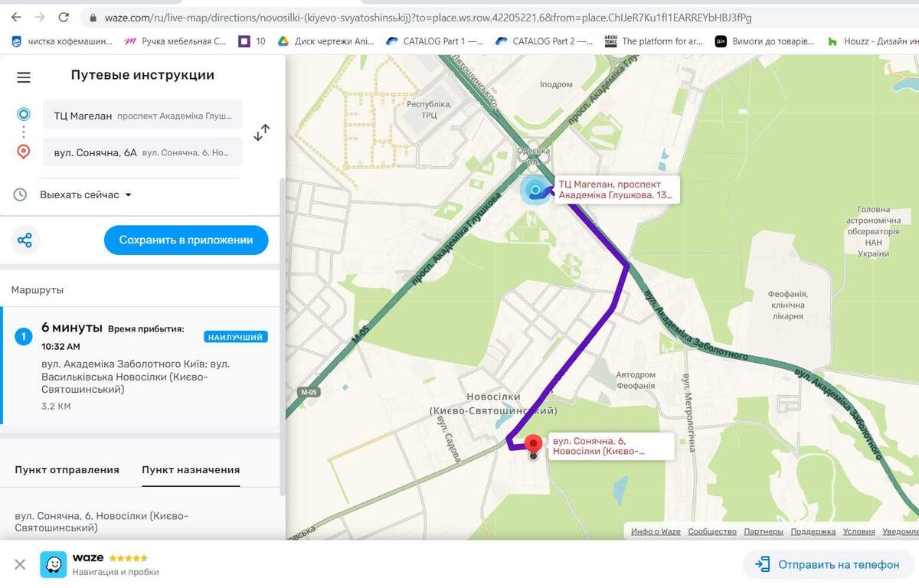Screen dimensions: 919x588
Task: Click the browser address bar URL
Action: coord(429,17)
